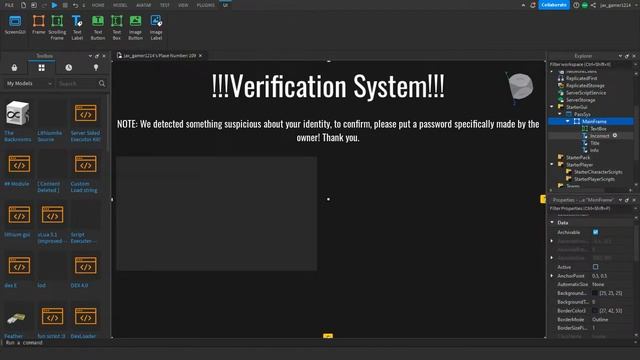Insert a ScreenGui from the ribbon
Image resolution: width=640 pixels, height=360 pixels.
(15, 24)
